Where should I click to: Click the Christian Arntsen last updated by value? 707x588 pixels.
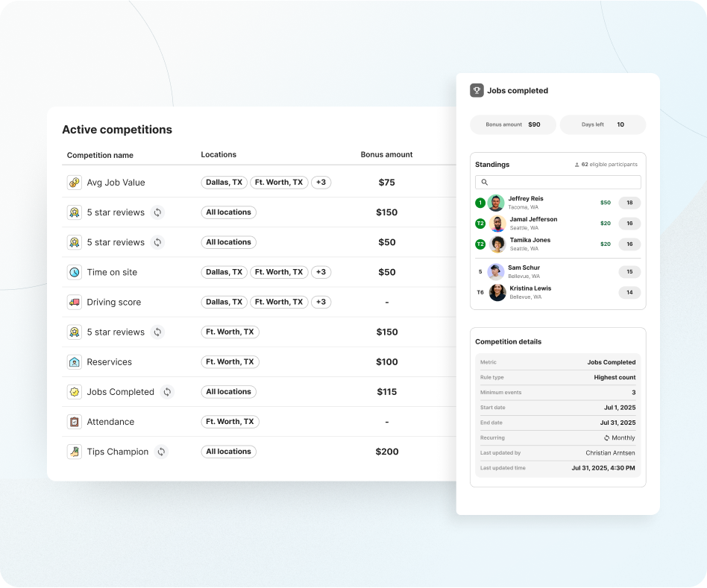[x=610, y=453]
